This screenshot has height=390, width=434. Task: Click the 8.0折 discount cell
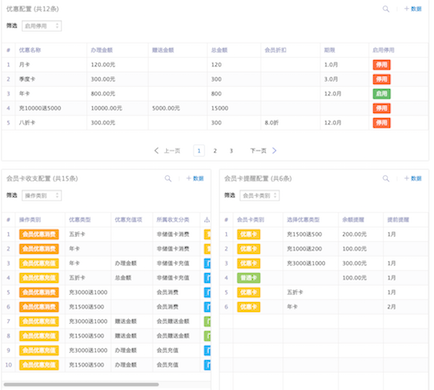272,123
